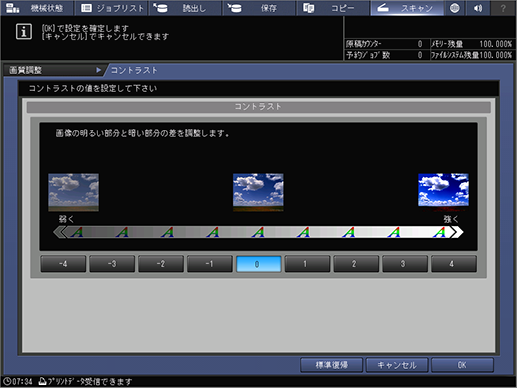517x388 pixels.
Task: Click the arrow next to 画質調整
Action: [98, 70]
